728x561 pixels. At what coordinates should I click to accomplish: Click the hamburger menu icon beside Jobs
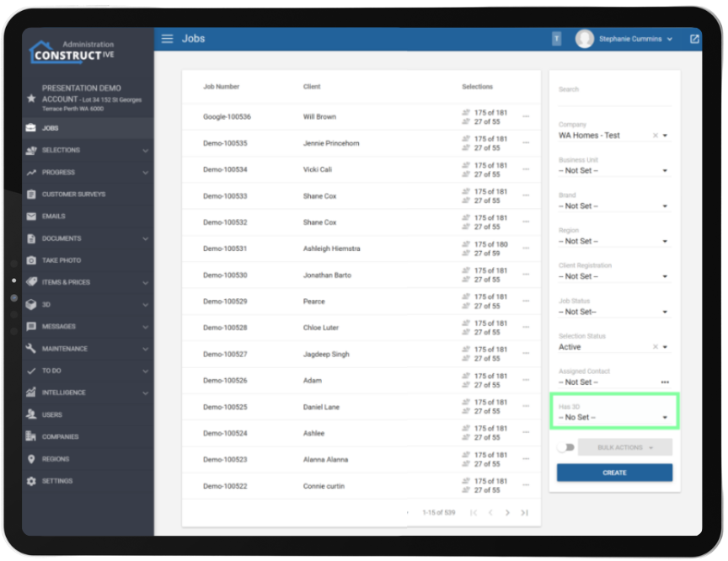click(168, 39)
